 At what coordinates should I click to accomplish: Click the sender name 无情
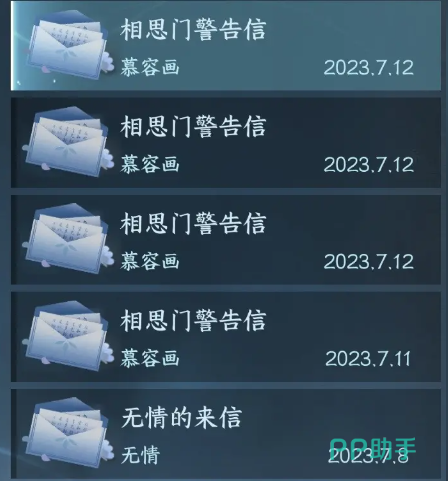tap(141, 455)
